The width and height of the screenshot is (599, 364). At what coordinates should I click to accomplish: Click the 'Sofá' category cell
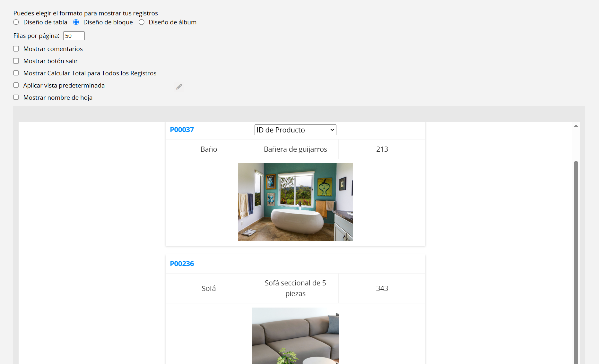(x=209, y=288)
